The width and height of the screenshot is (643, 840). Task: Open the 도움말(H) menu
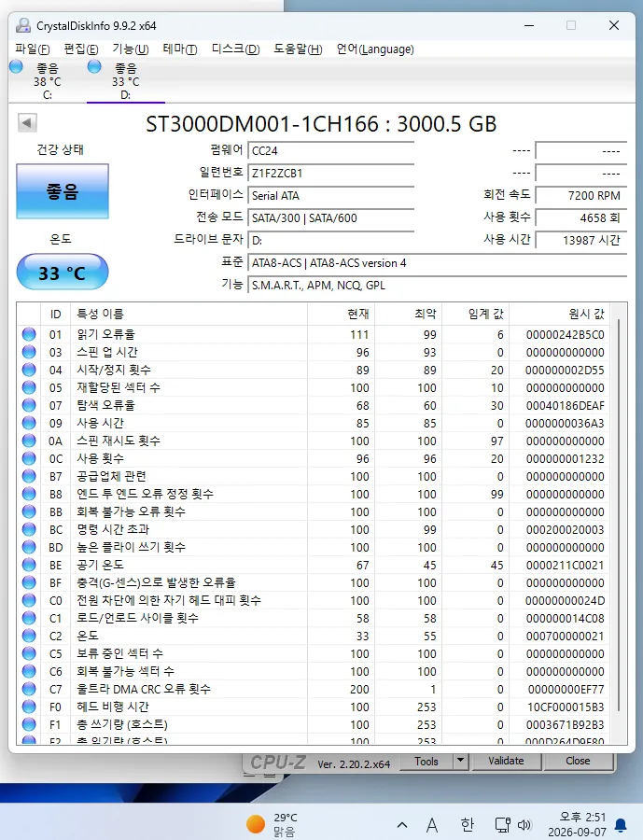tap(298, 49)
